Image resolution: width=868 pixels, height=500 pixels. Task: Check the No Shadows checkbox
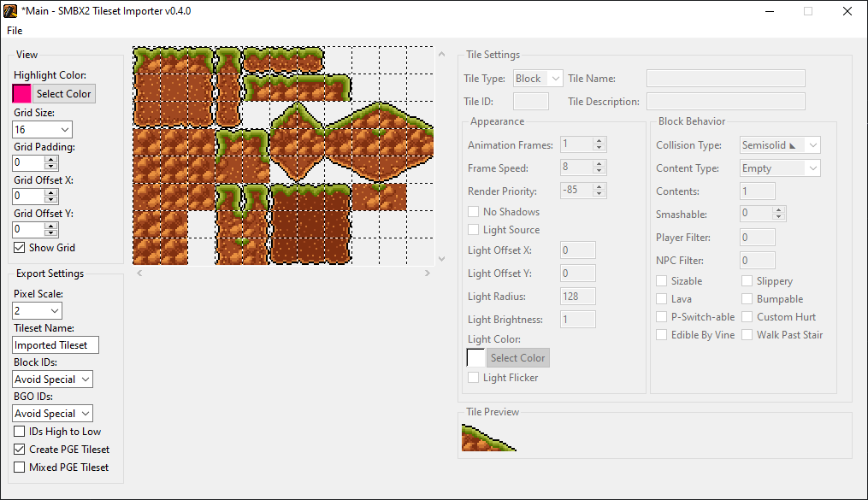(x=473, y=211)
